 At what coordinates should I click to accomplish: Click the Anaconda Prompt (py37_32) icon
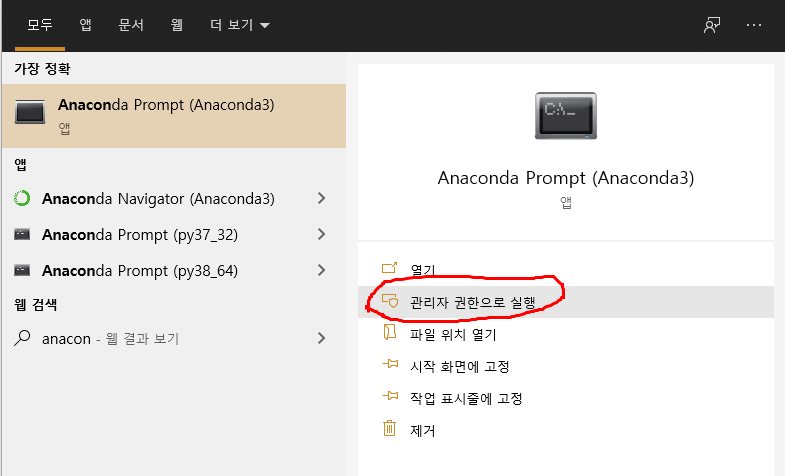(x=22, y=234)
